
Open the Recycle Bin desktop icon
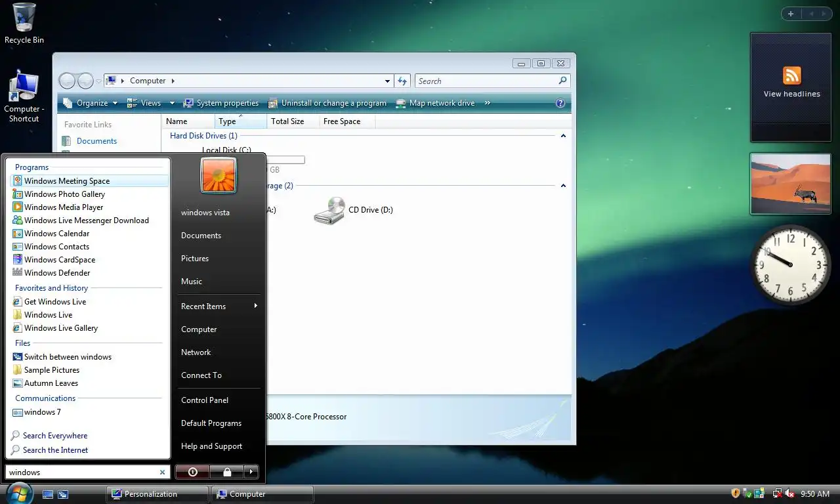[x=24, y=24]
